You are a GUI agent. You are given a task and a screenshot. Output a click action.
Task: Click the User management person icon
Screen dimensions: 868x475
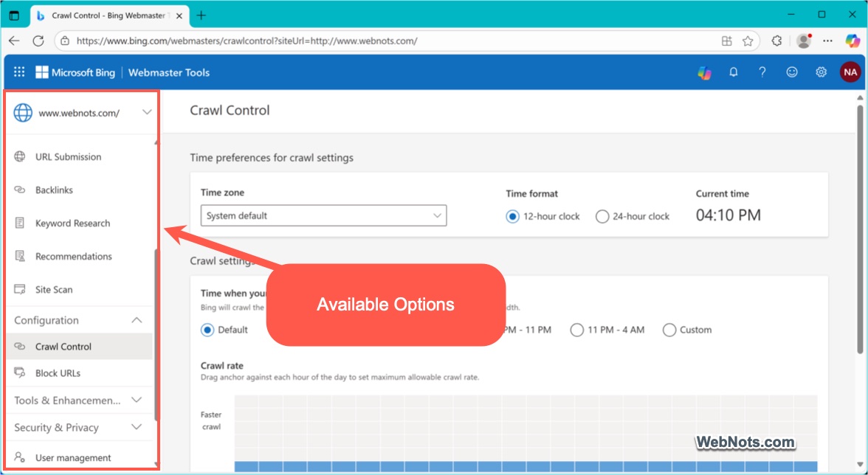(20, 457)
